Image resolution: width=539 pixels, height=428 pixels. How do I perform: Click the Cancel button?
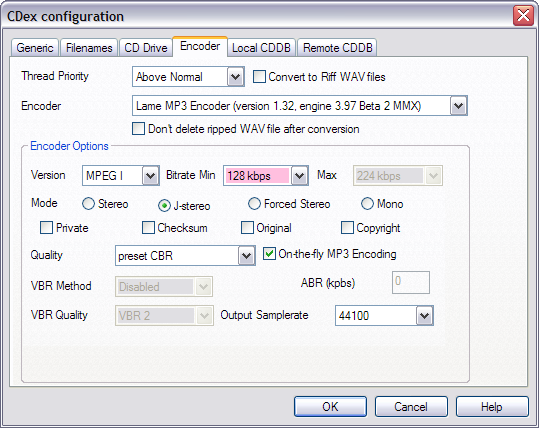point(411,407)
